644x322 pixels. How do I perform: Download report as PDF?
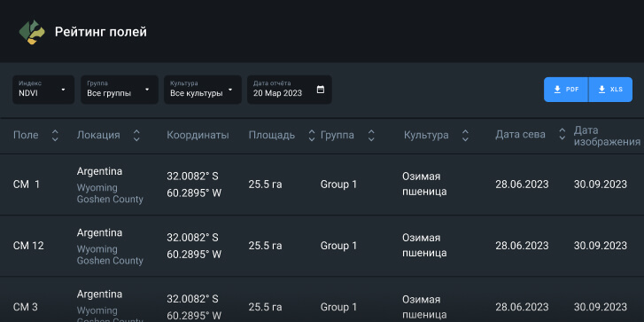[566, 90]
